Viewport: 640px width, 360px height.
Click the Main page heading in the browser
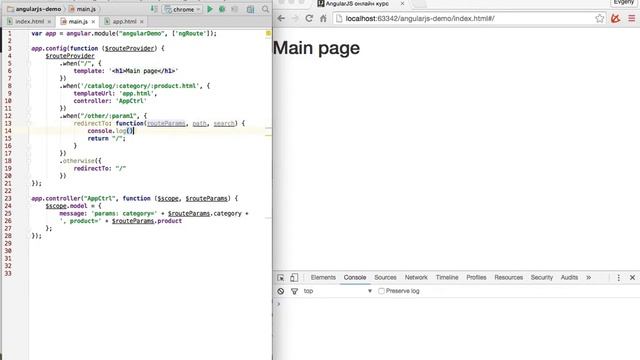[x=316, y=48]
